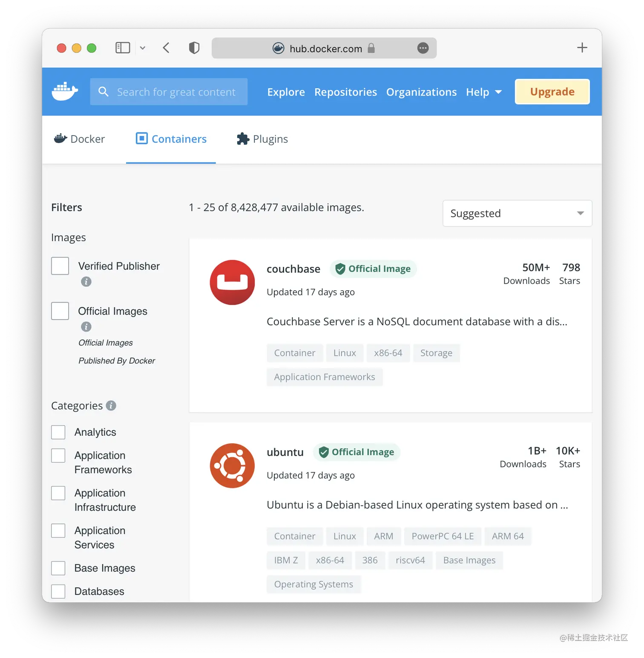Click ubuntu 10K+ Stars count
Viewport: 644px width, 658px height.
click(568, 457)
